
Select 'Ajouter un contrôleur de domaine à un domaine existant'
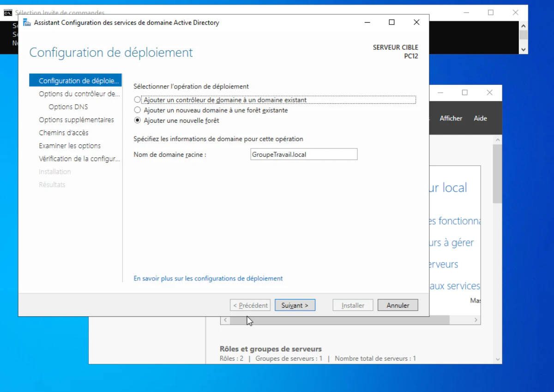pyautogui.click(x=137, y=100)
